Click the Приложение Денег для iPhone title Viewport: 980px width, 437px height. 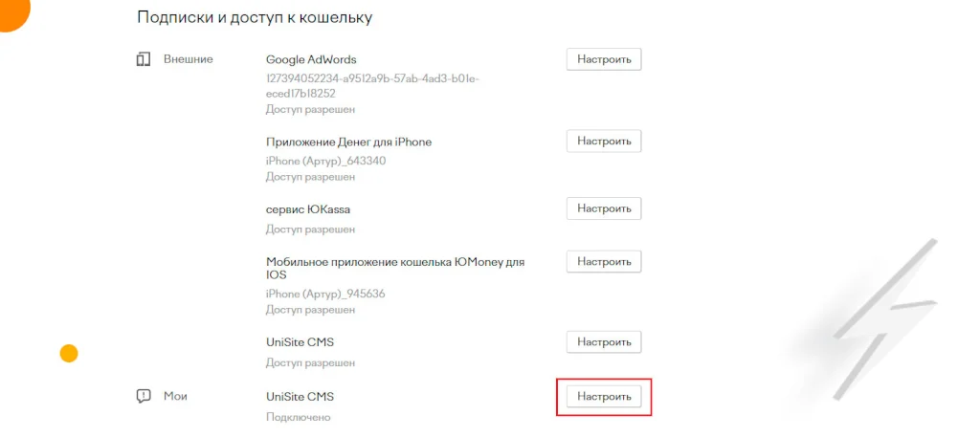[x=348, y=142]
